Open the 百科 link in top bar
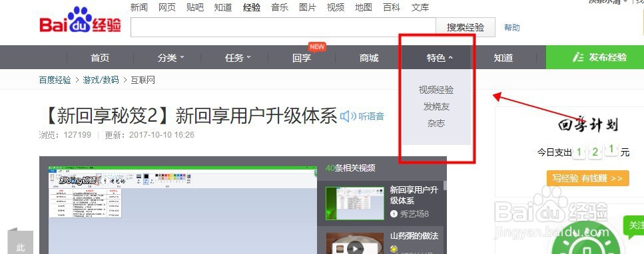This screenshot has height=254, width=644. (x=392, y=7)
